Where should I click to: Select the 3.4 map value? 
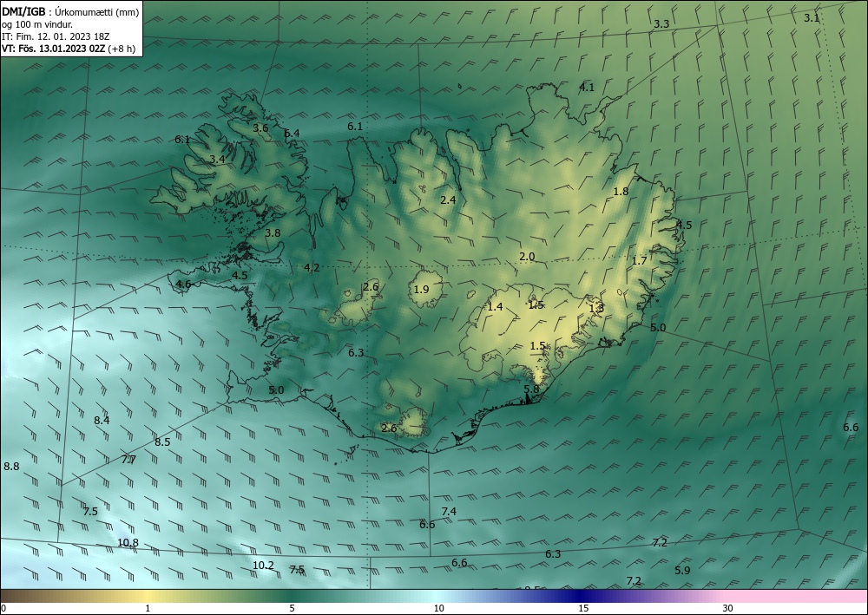(x=218, y=159)
